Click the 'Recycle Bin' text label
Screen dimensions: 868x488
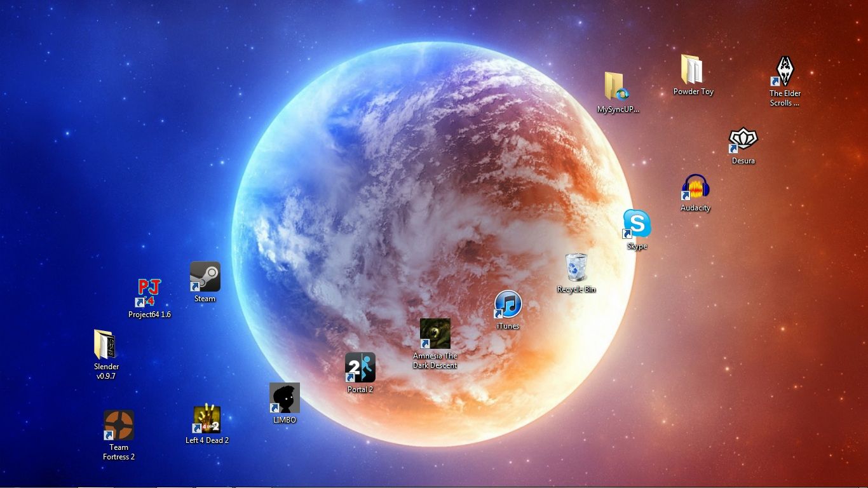pos(576,290)
